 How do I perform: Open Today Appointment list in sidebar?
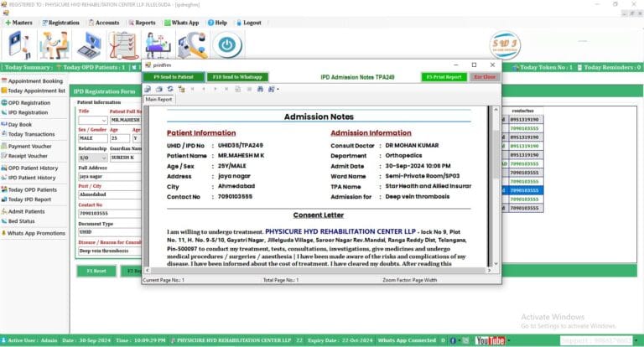[x=34, y=91]
